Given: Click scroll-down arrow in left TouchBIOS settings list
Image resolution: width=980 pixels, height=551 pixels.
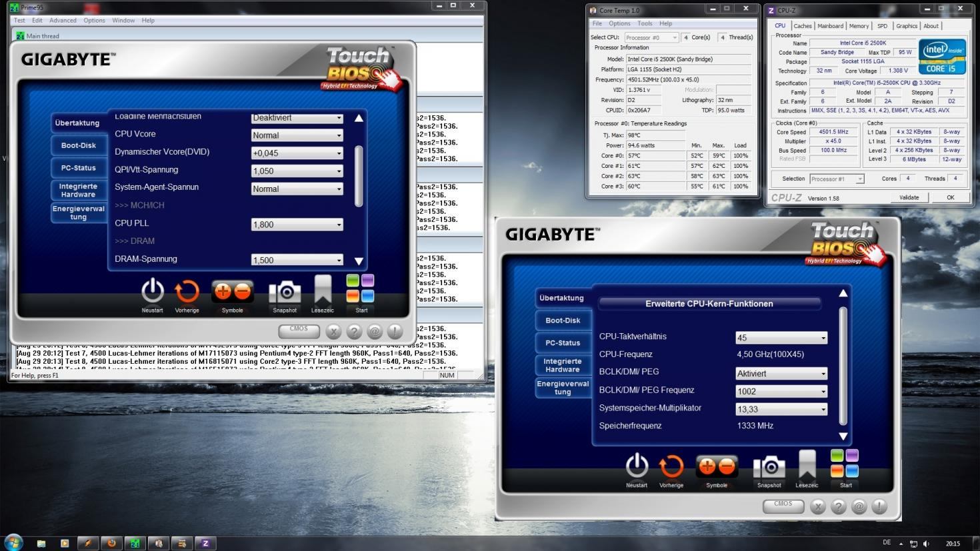Looking at the screenshot, I should point(359,262).
